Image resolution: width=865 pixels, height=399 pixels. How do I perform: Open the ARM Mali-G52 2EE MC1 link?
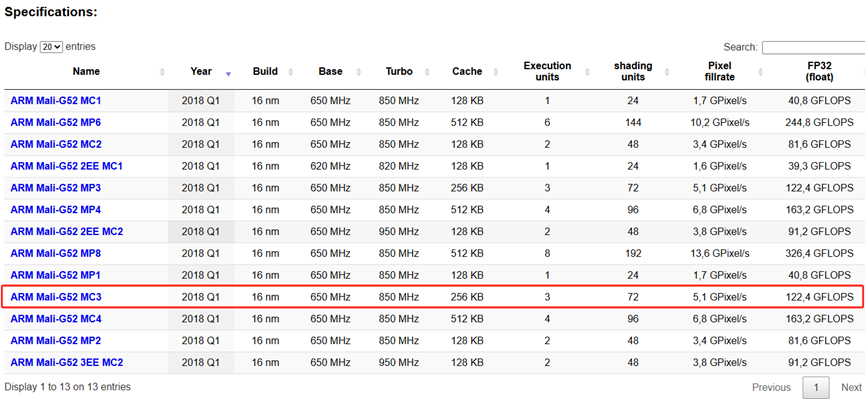tap(66, 166)
